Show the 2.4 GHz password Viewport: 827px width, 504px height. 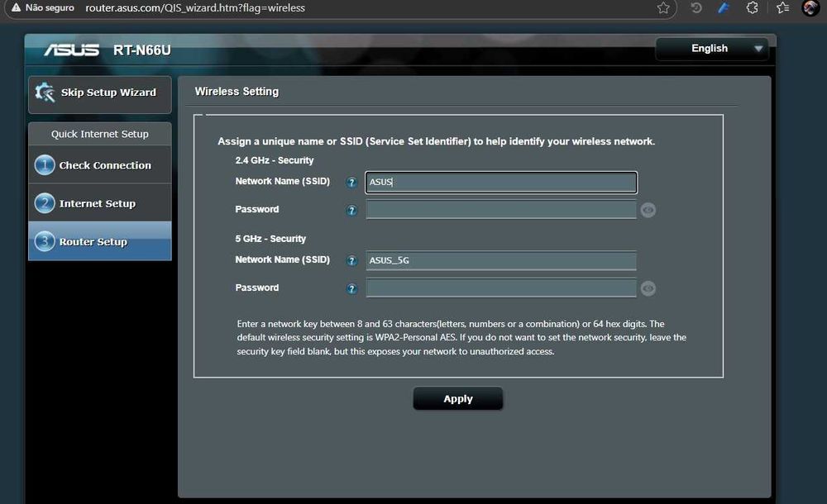tap(648, 211)
